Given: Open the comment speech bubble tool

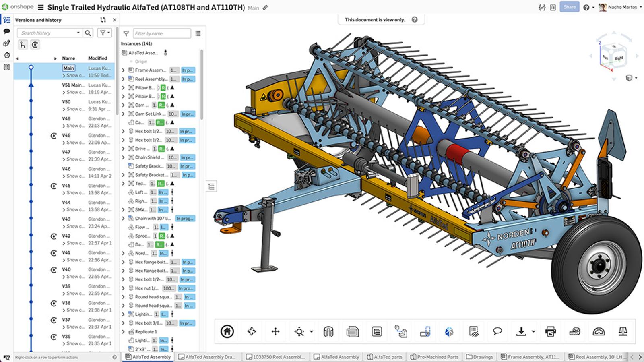Looking at the screenshot, I should point(497,331).
